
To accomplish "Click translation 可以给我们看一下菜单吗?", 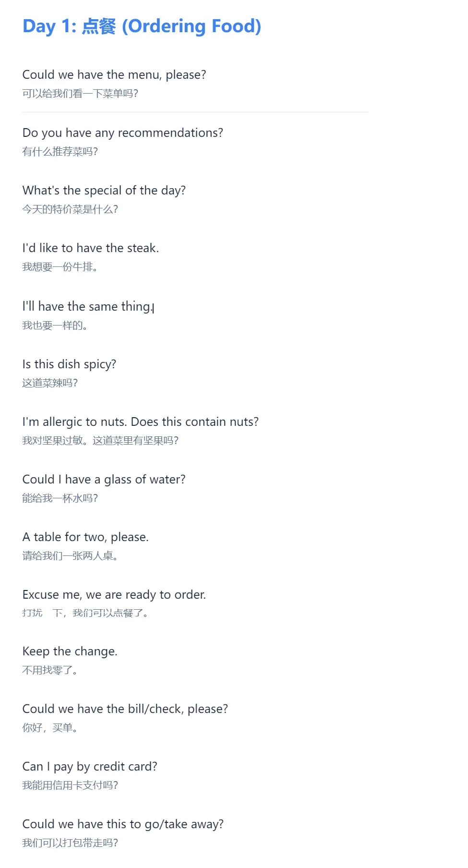I will click(80, 94).
